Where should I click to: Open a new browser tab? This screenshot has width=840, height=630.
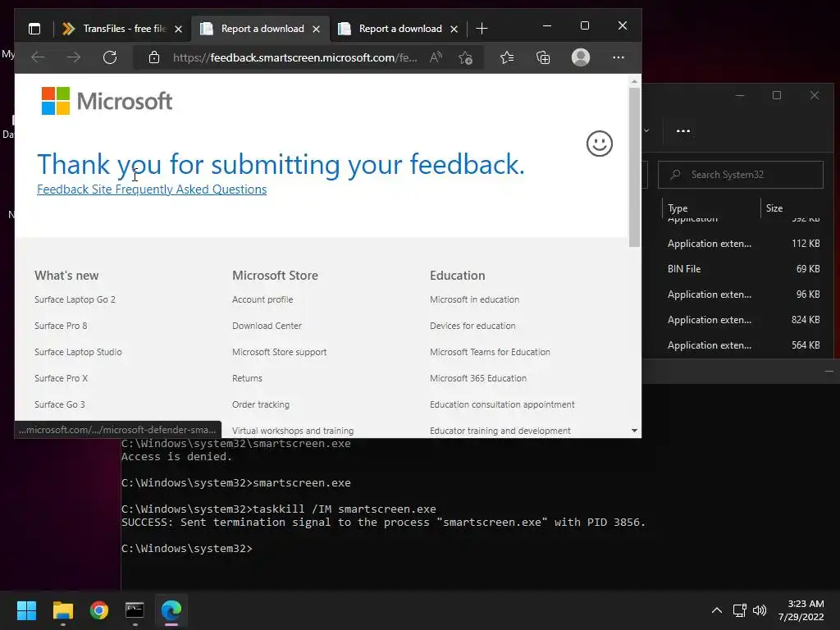coord(482,29)
